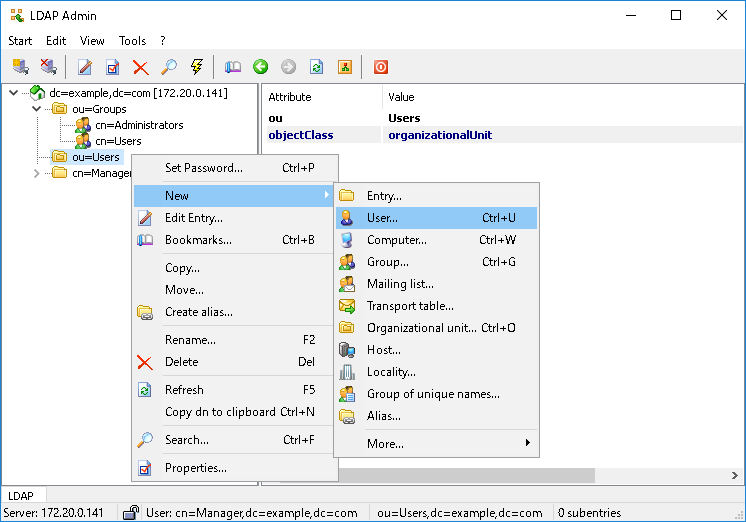This screenshot has height=522, width=746.
Task: Click the gray Forward arrow toolbar icon
Action: (x=288, y=67)
